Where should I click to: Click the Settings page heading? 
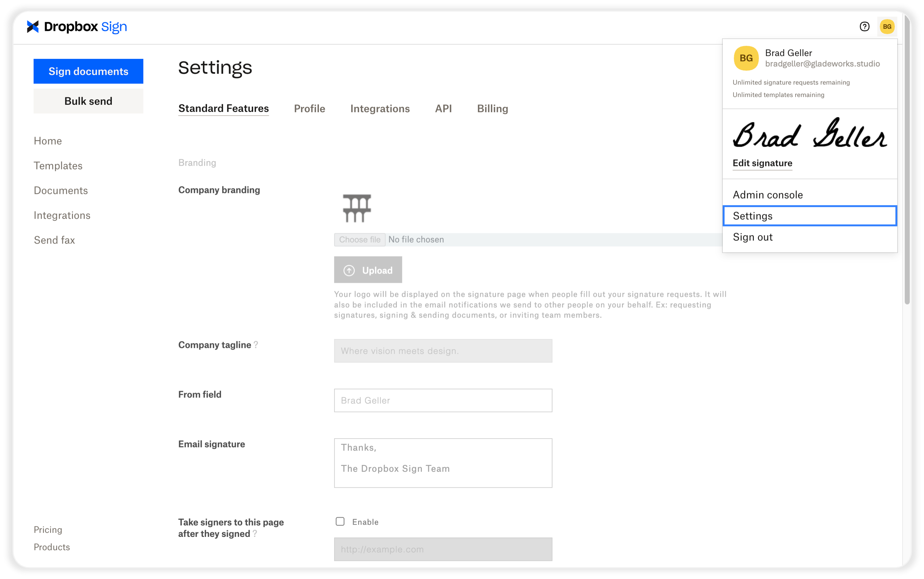(x=215, y=67)
